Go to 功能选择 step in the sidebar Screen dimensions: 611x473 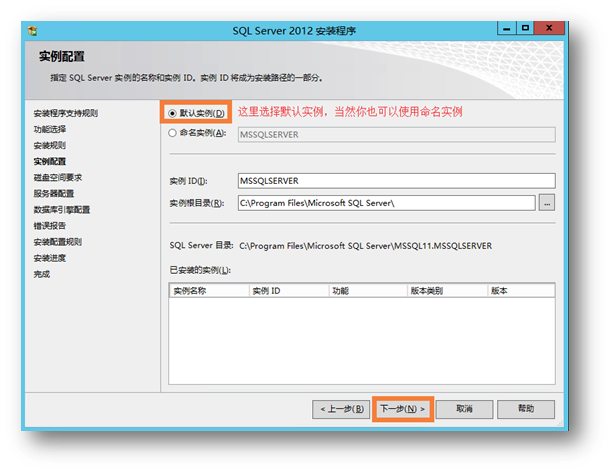pyautogui.click(x=52, y=129)
